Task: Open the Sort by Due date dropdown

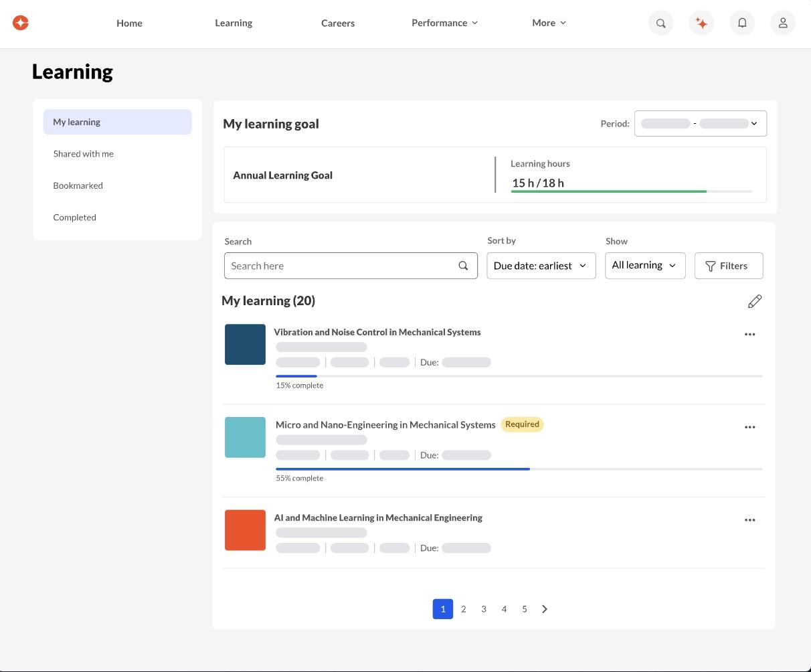Action: pos(541,266)
